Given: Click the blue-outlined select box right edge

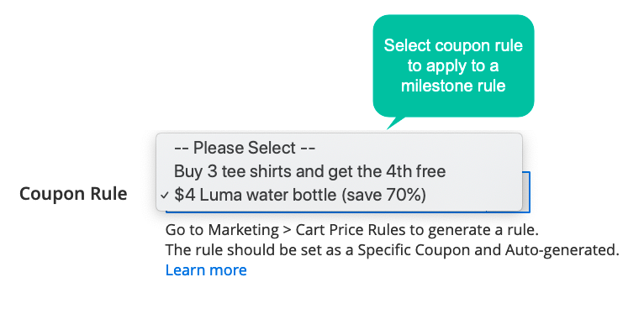Looking at the screenshot, I should point(526,192).
